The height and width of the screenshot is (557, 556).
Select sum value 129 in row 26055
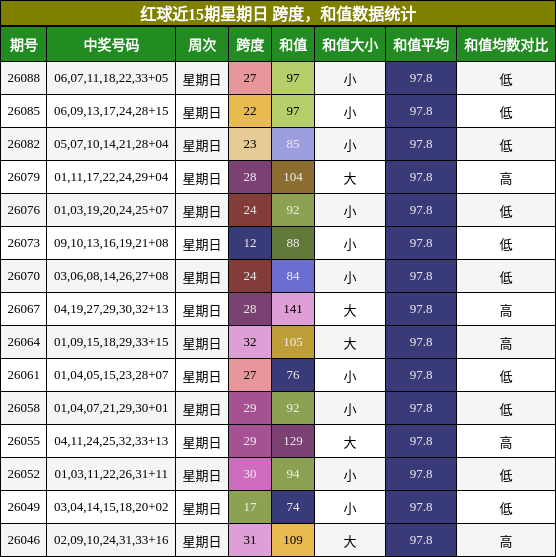[x=293, y=441]
